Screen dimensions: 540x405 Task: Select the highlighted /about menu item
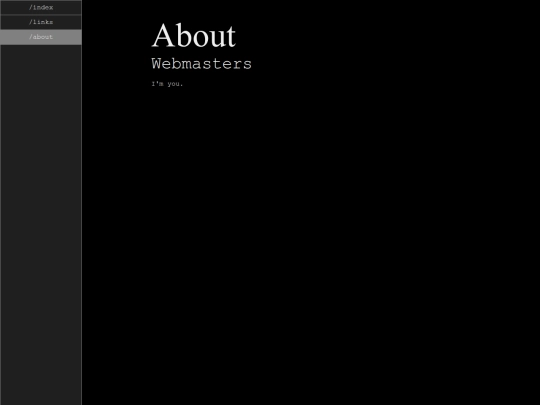41,37
